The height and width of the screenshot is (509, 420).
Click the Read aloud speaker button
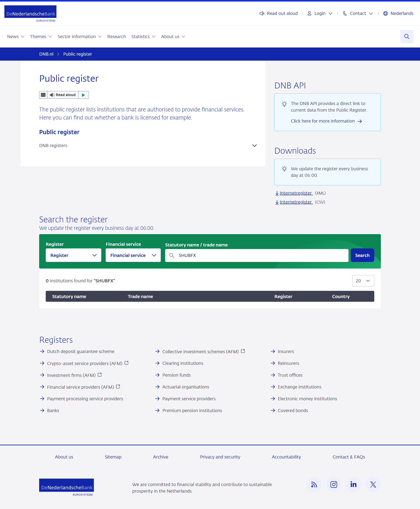(x=63, y=95)
